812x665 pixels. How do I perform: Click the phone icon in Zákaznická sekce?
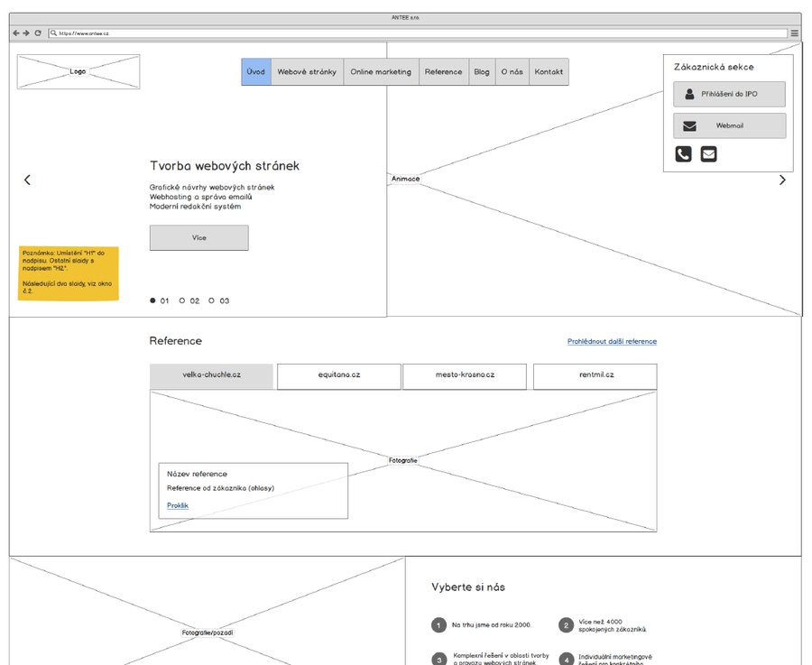[683, 154]
